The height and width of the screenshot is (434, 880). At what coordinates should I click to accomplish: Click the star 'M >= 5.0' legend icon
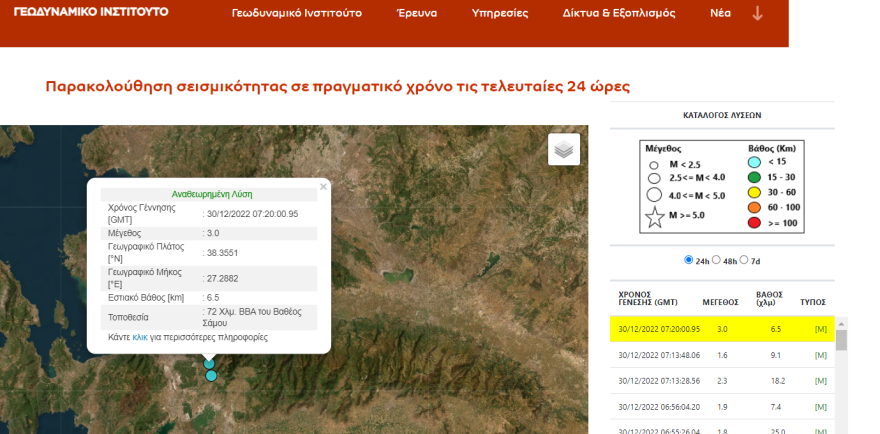pyautogui.click(x=654, y=217)
